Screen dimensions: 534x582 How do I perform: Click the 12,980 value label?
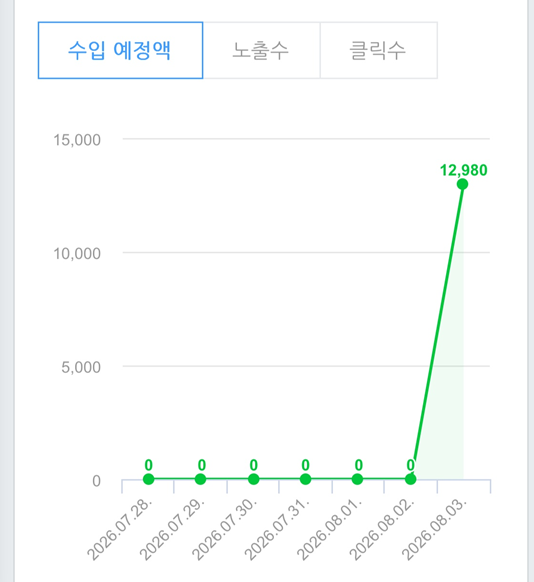463,170
